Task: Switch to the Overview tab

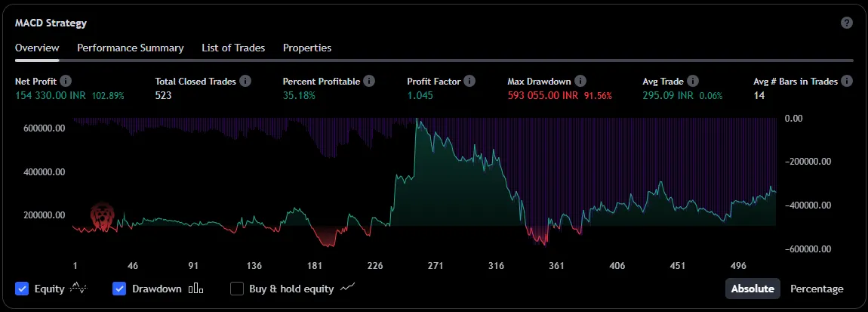Action: 37,48
